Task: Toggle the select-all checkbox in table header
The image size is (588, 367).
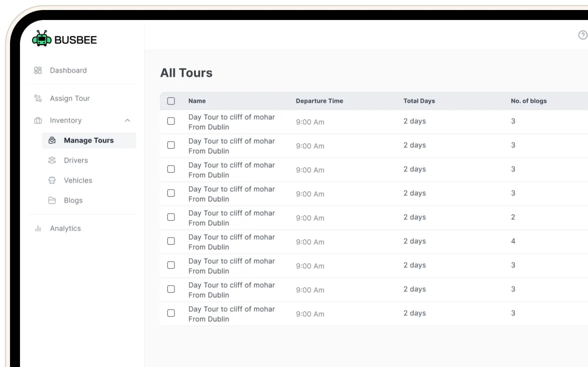Action: [171, 101]
